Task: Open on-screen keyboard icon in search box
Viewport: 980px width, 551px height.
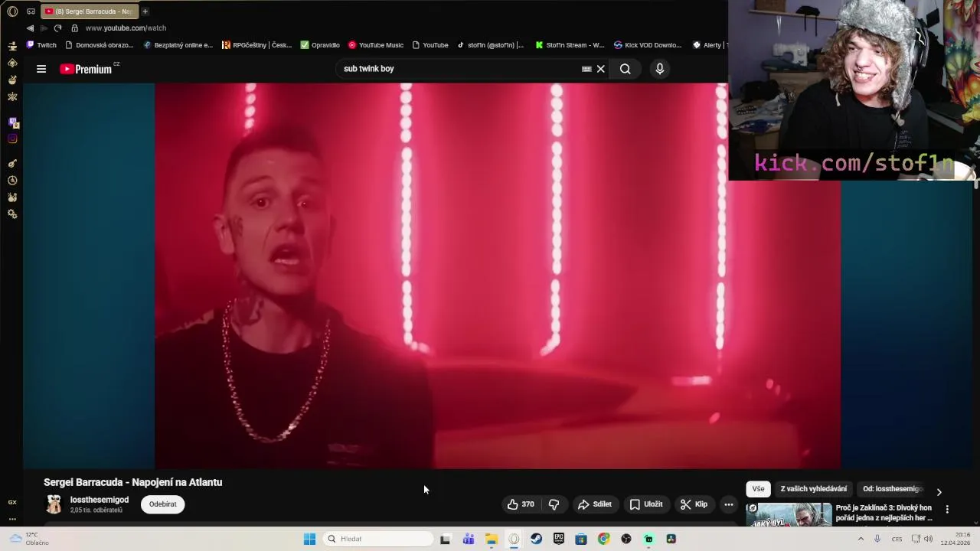Action: pos(586,69)
